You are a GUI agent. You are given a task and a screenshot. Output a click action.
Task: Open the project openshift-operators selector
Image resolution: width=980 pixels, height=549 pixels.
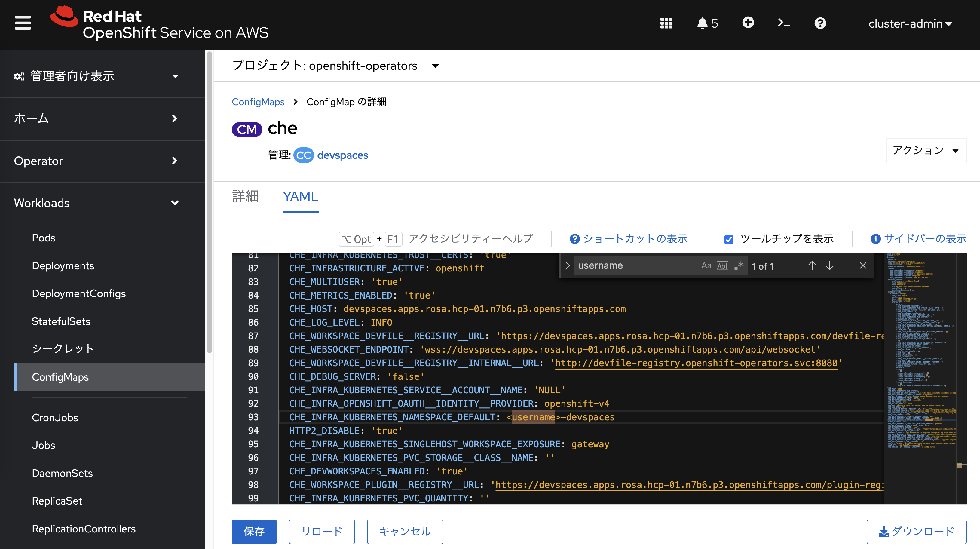335,66
